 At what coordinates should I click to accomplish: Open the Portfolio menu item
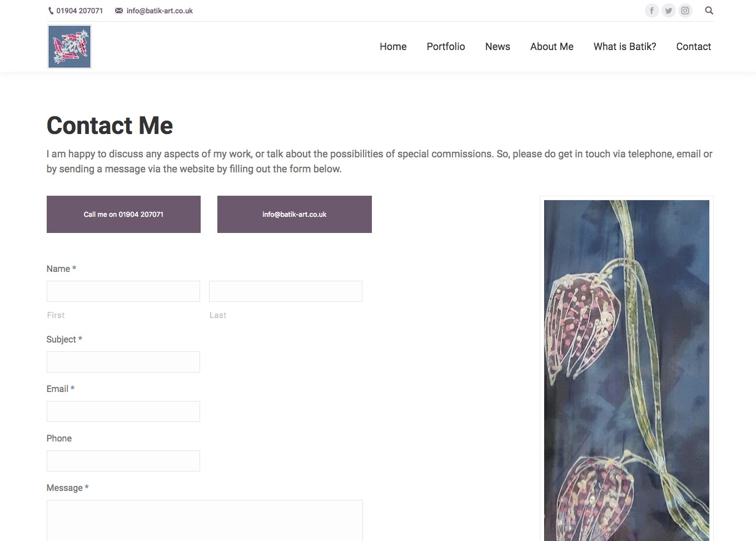pos(446,47)
